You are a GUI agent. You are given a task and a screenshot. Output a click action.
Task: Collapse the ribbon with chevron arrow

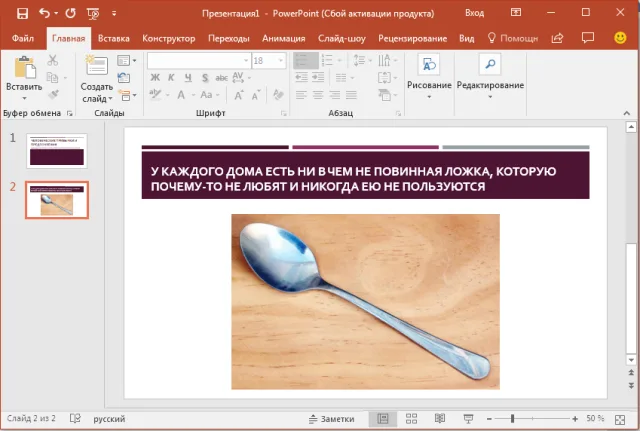(627, 113)
